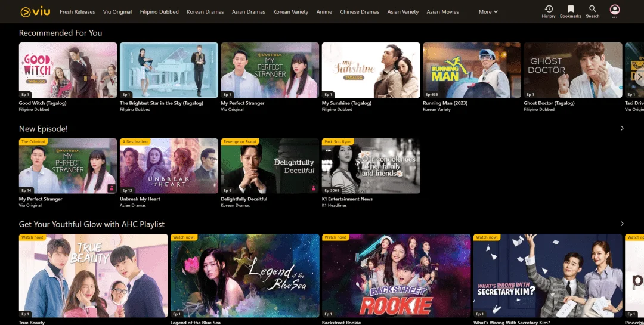Screen dimensions: 644x325
Task: Open the Anime menu
Action: click(x=324, y=11)
